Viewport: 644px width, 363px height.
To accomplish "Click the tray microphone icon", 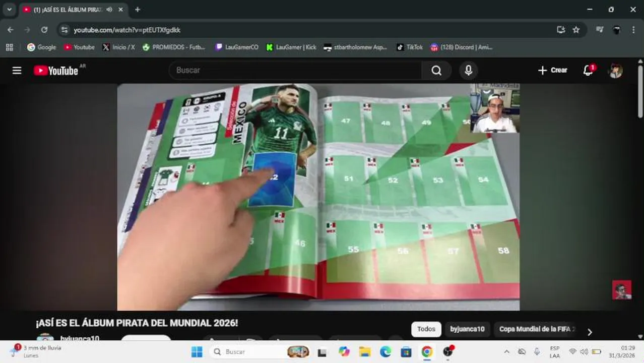I will (x=537, y=351).
